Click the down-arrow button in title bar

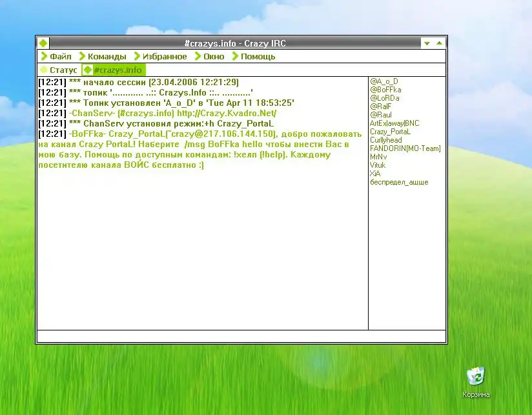427,43
